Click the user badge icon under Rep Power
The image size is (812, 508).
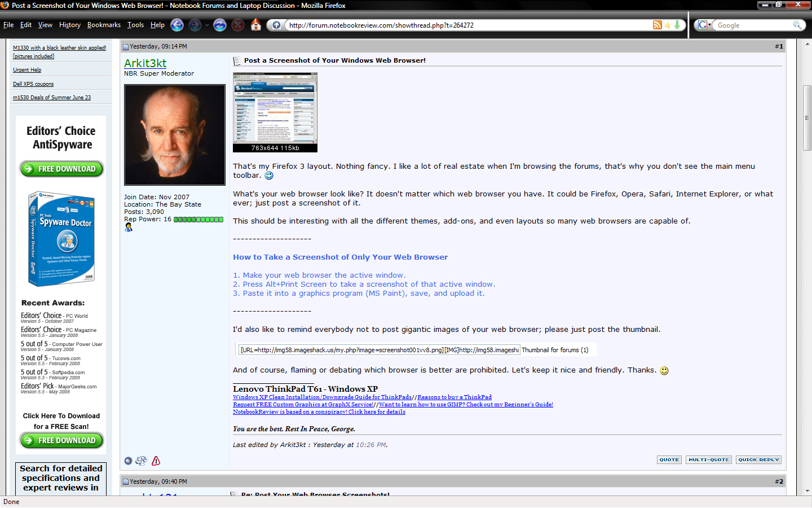tap(129, 227)
